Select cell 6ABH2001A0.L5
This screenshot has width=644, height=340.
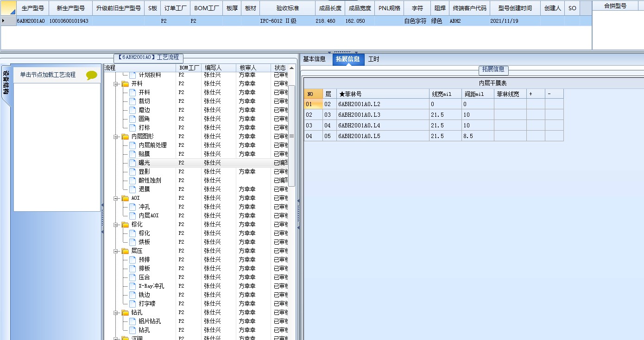click(x=383, y=136)
